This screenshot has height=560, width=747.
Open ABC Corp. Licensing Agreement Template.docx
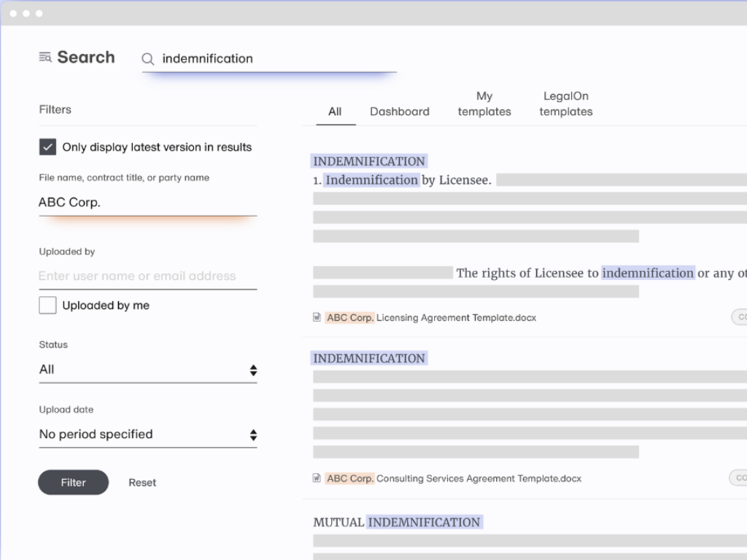point(430,316)
